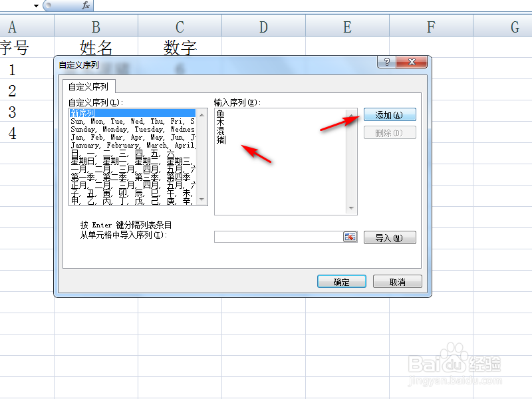
Task: Click inside the 输入序列 text area
Action: pos(280,162)
